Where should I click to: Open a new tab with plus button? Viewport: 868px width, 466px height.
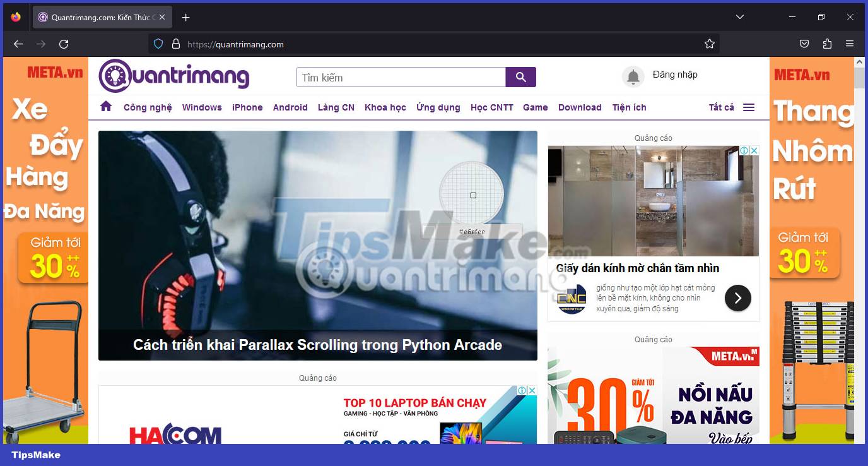(x=185, y=17)
